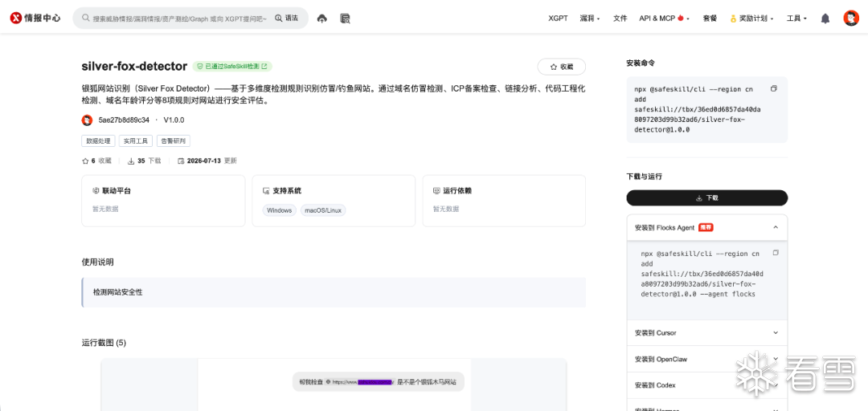The image size is (868, 411).
Task: Open the run screenshot thumbnail
Action: click(x=334, y=385)
